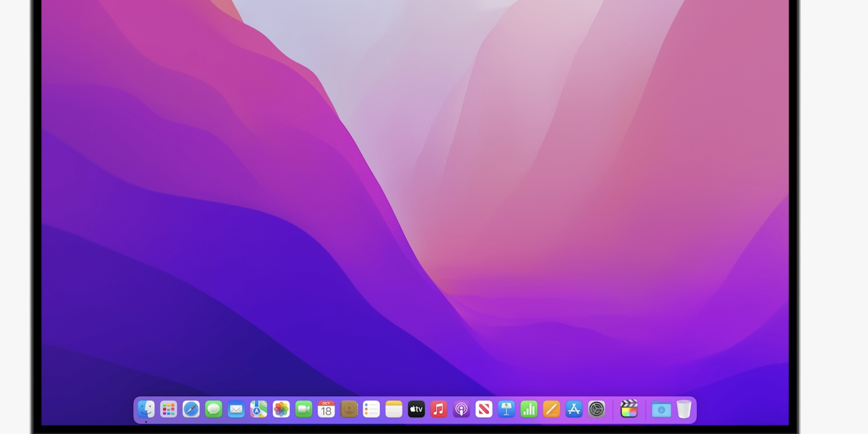Launch the News app
This screenshot has height=434, width=868.
pos(484,409)
